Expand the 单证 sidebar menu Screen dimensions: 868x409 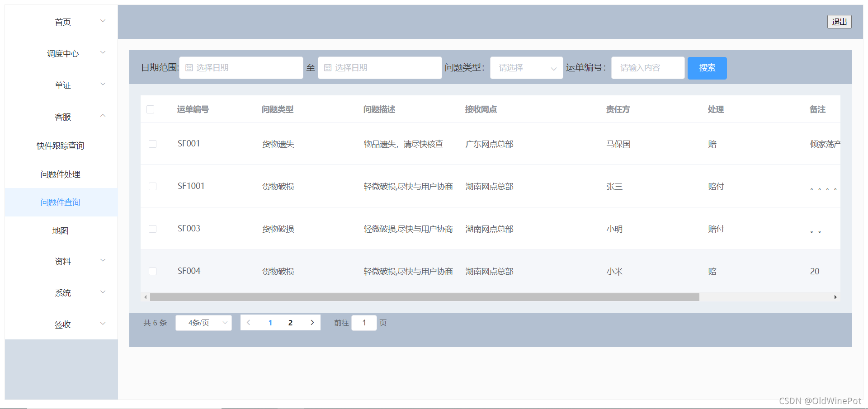click(x=61, y=85)
